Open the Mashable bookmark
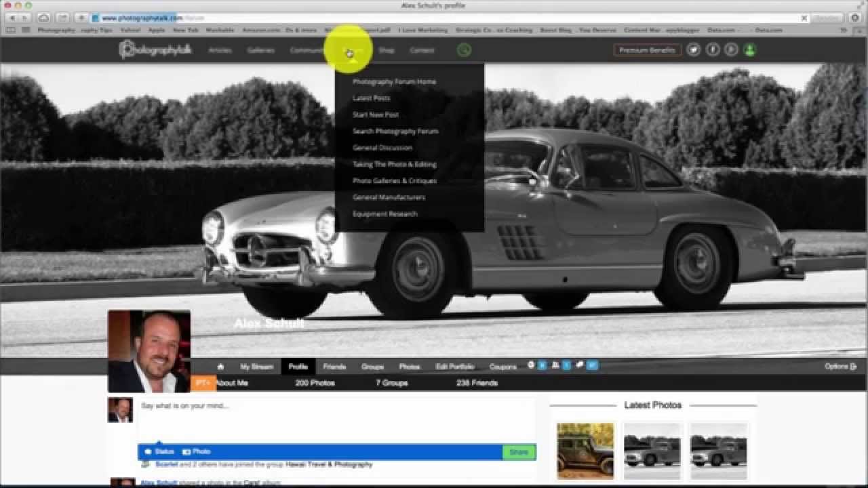Viewport: 868px width, 488px height. (x=219, y=30)
